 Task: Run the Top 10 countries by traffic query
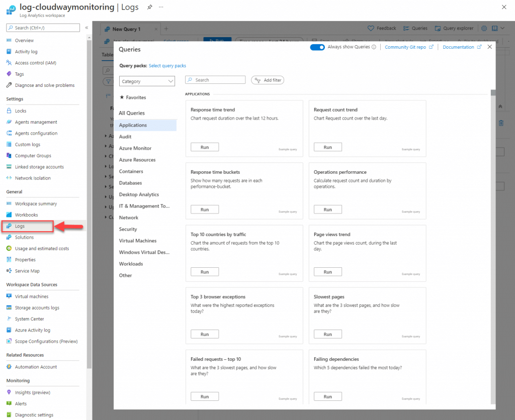coord(205,272)
